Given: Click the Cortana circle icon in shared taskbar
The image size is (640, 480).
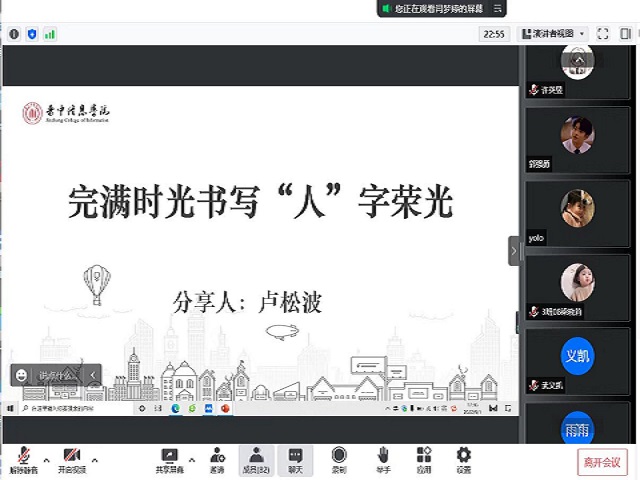Looking at the screenshot, I should (x=142, y=408).
